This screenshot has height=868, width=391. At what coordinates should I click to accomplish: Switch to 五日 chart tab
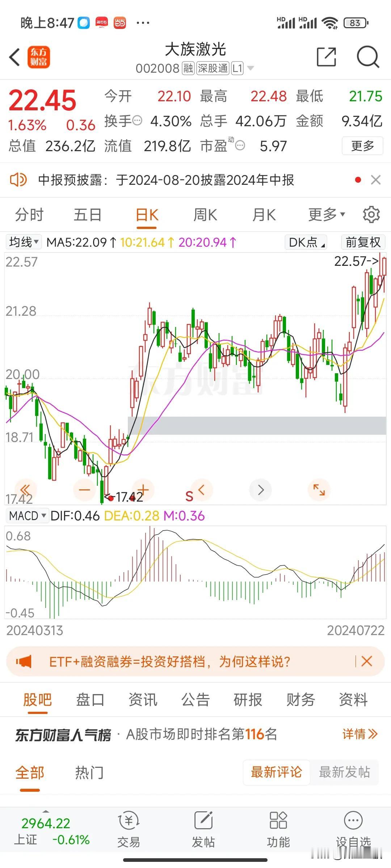88,215
